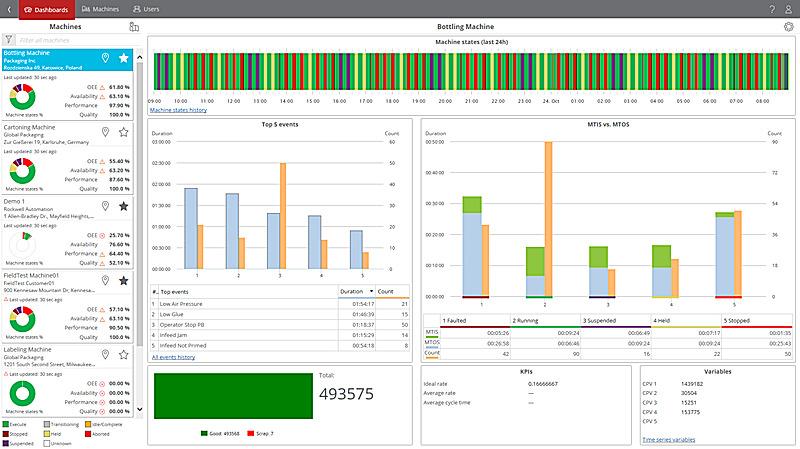The height and width of the screenshot is (449, 800).
Task: Open the Machine states history link
Action: [178, 110]
